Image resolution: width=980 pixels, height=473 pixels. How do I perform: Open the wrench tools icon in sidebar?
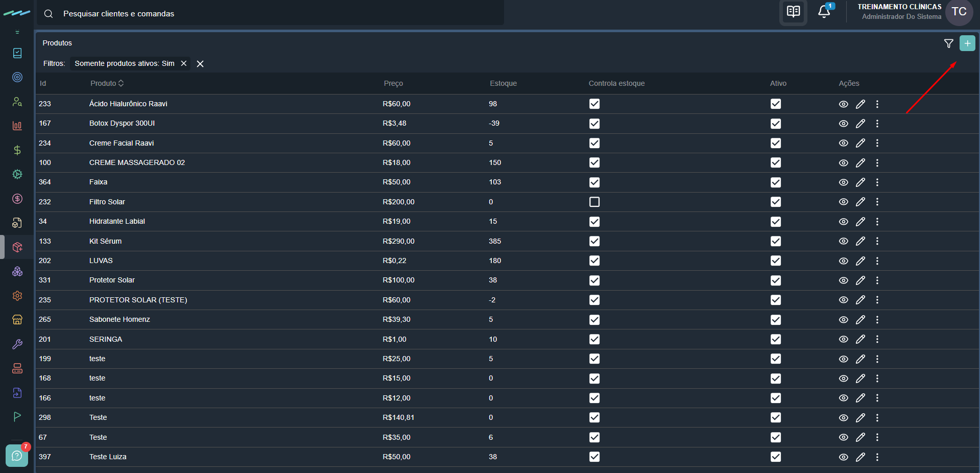coord(17,344)
